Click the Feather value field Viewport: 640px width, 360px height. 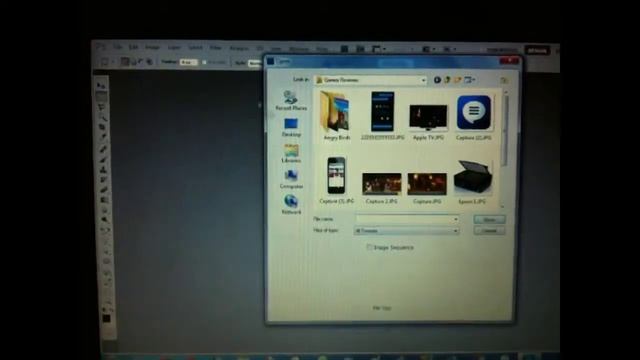click(x=189, y=62)
